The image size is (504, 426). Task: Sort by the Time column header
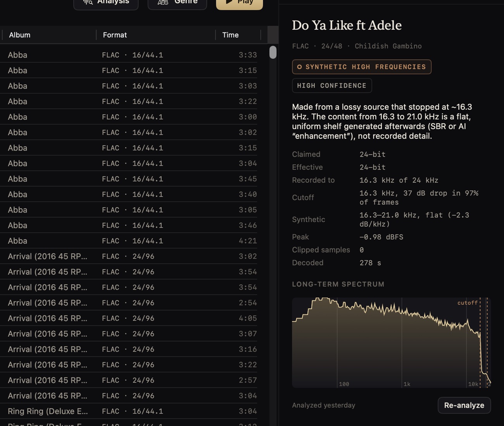pos(238,35)
